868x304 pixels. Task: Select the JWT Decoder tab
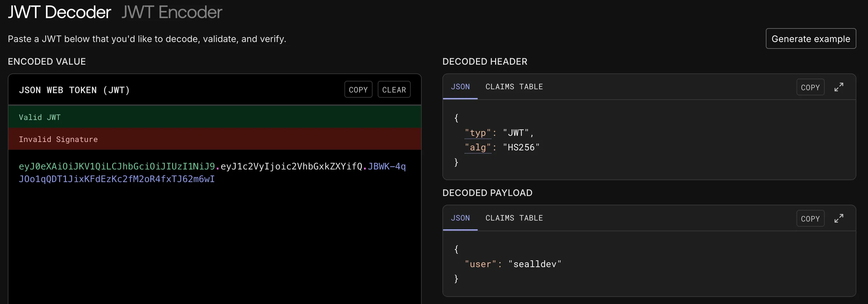59,12
